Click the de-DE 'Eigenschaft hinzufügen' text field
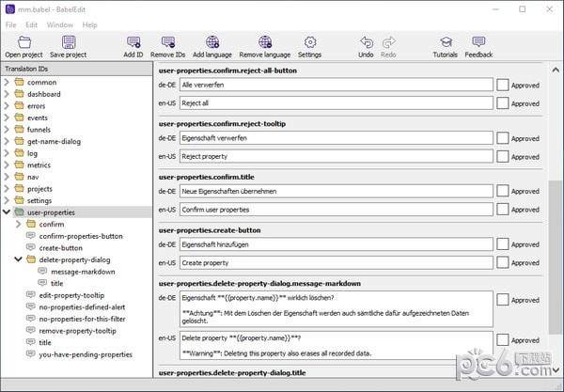564x392 pixels. pos(336,244)
